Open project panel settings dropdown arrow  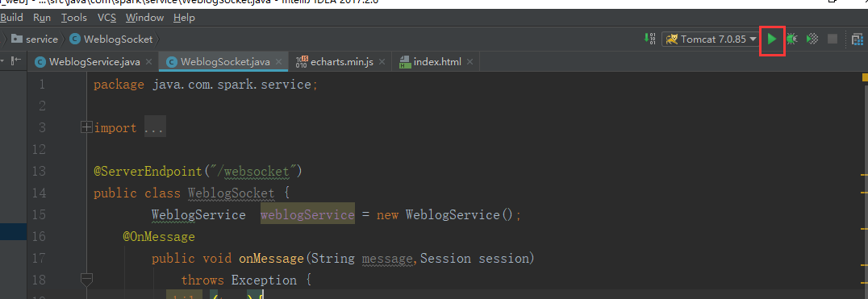point(2,60)
